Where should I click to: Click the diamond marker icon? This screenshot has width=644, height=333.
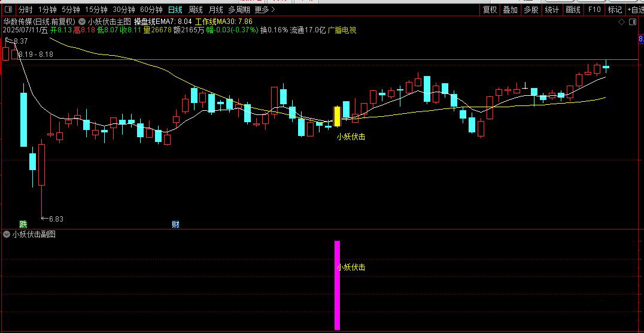[621, 22]
